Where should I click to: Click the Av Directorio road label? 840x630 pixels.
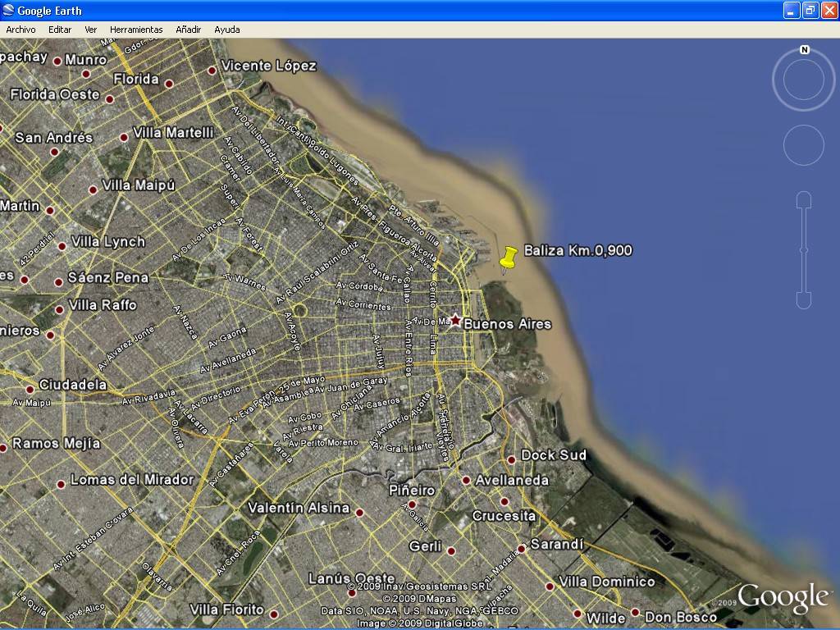click(x=216, y=398)
